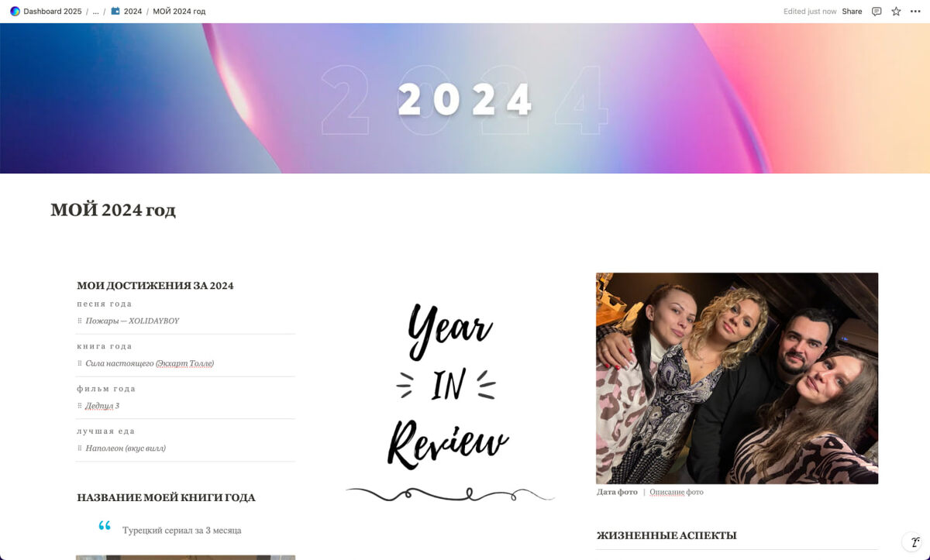
Task: Click the 2024 breadcrumb calendar icon
Action: click(115, 12)
